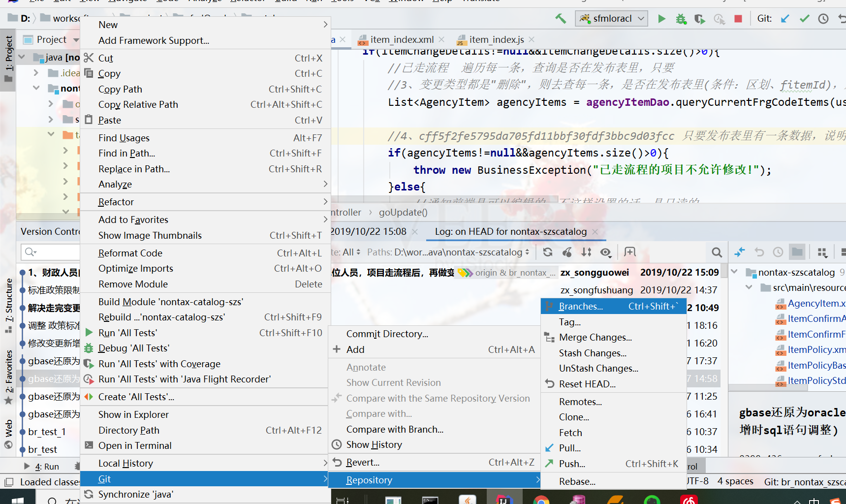Expand the .idea folder node
846x504 pixels.
tap(36, 73)
